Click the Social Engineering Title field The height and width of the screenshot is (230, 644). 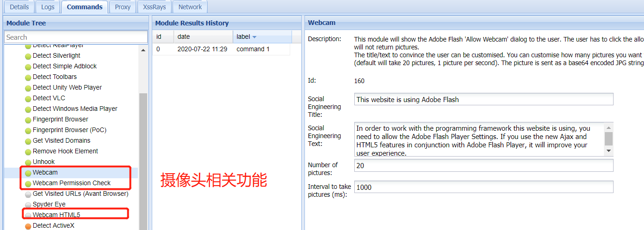click(484, 99)
